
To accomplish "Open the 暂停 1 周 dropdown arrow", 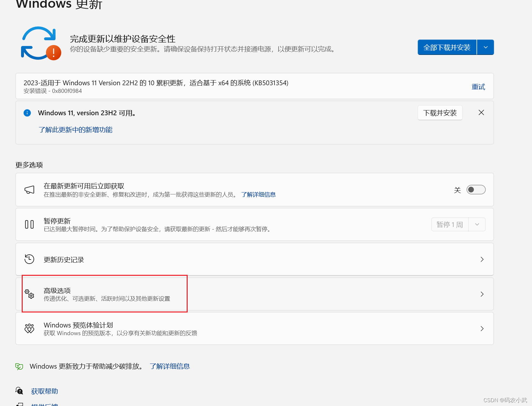I will [477, 224].
